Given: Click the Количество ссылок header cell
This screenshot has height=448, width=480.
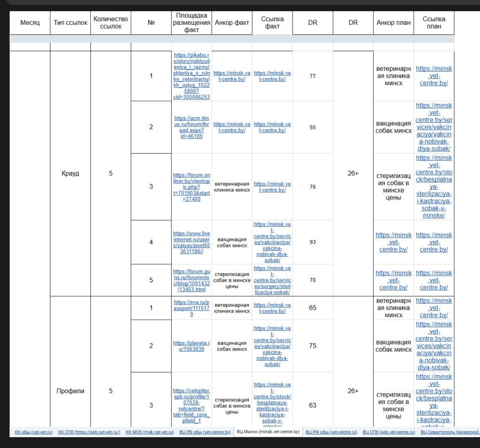Looking at the screenshot, I should click(111, 22).
